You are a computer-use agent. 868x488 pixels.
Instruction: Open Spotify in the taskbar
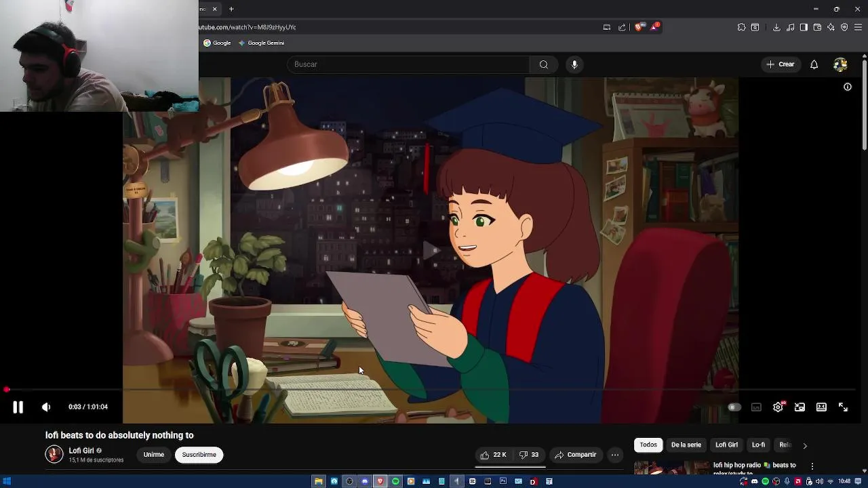[396, 481]
